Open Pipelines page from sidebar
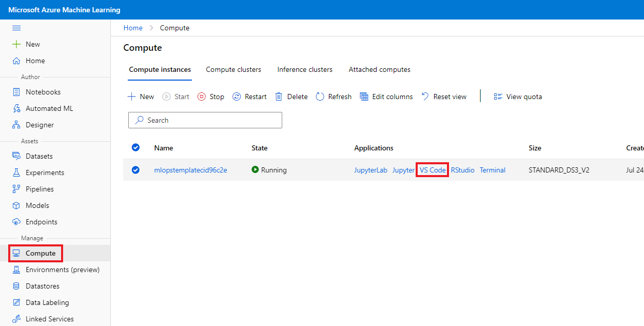 (40, 189)
